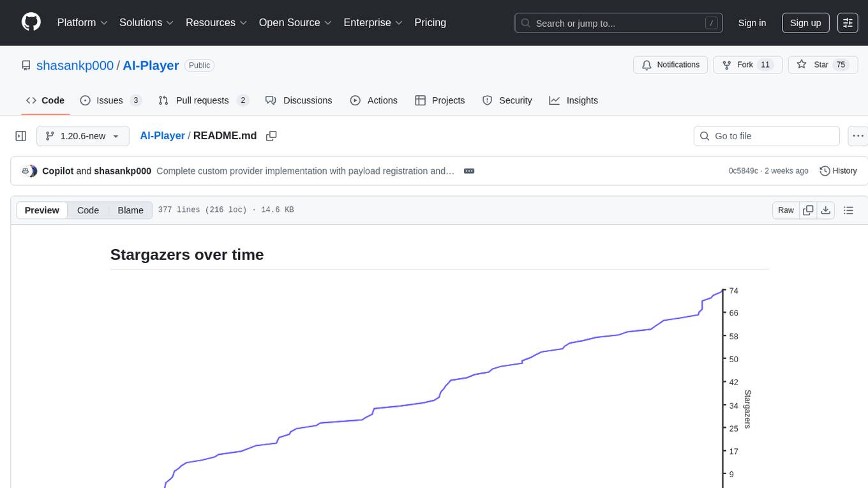Click the Stargazers over time heading
Image resolution: width=868 pixels, height=488 pixels.
(187, 254)
